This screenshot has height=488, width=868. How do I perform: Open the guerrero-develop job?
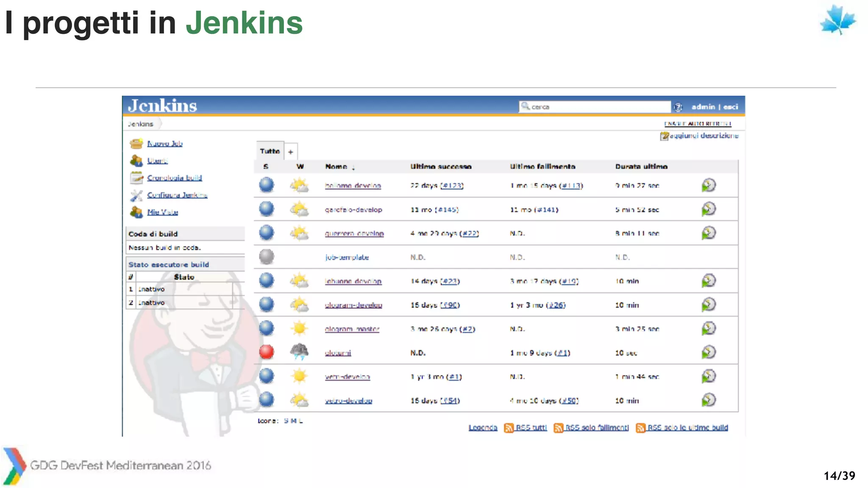354,233
